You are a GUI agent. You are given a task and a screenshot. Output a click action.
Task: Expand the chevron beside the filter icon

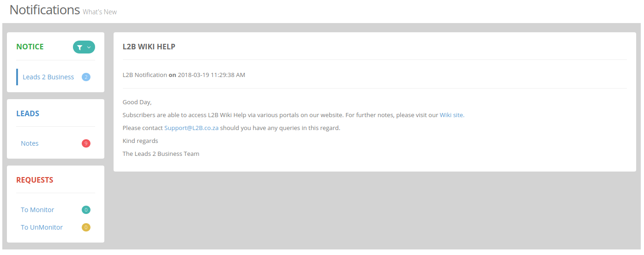89,47
